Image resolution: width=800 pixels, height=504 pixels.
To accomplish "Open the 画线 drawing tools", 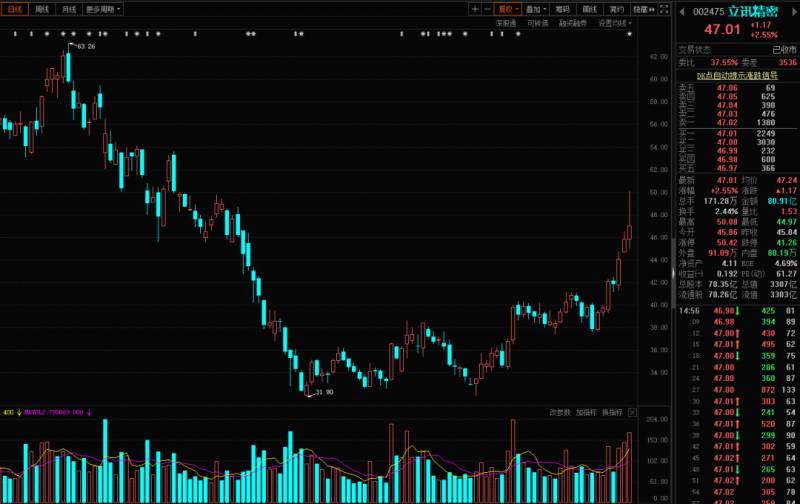I will pos(589,9).
